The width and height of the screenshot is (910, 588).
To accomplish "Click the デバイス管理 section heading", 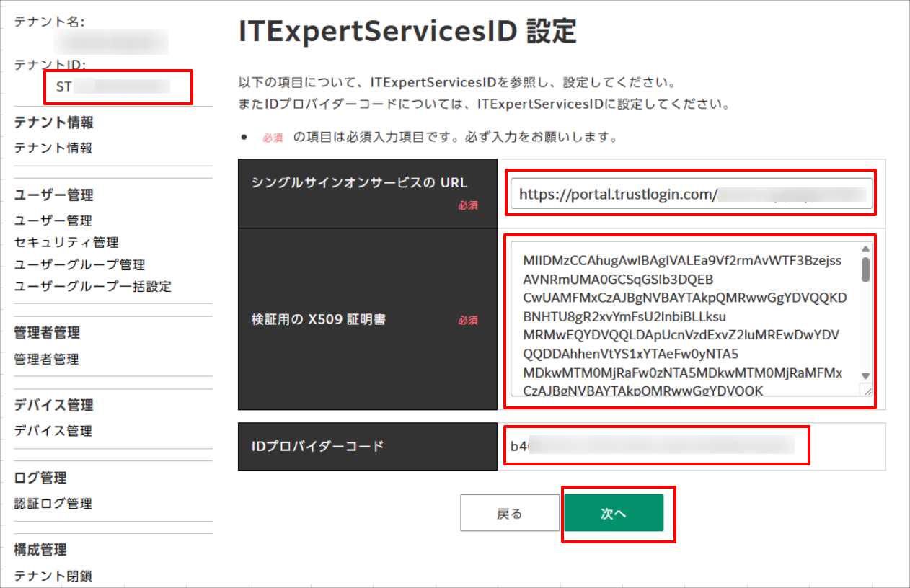I will click(53, 405).
